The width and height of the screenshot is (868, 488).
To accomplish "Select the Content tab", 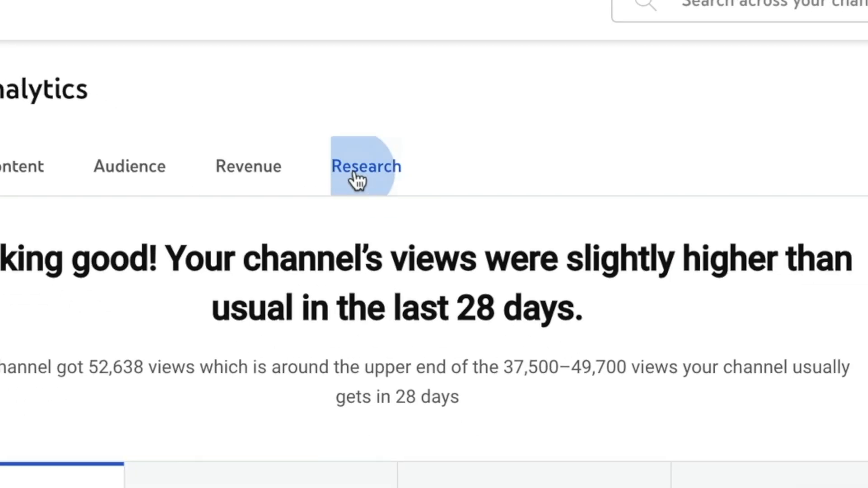I will 22,166.
